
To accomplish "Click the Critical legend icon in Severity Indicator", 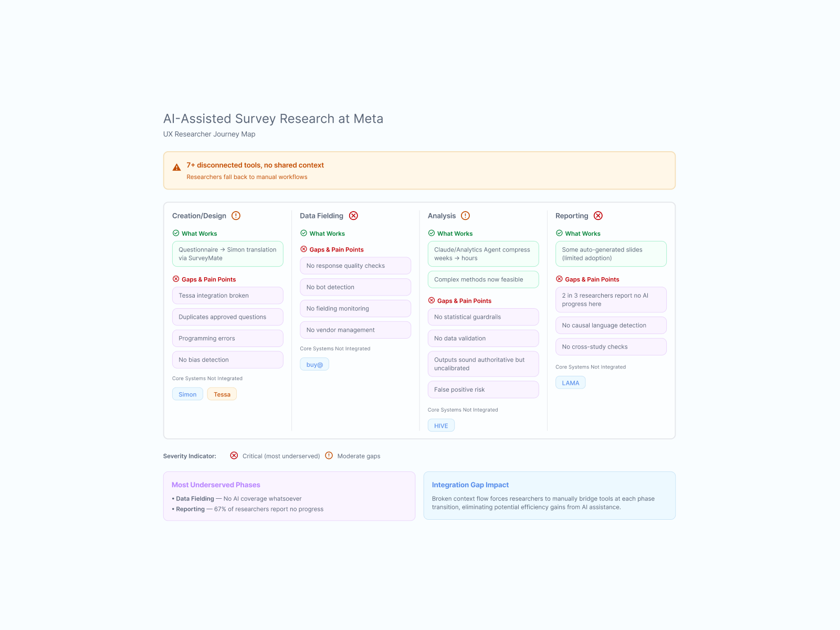I will 234,456.
